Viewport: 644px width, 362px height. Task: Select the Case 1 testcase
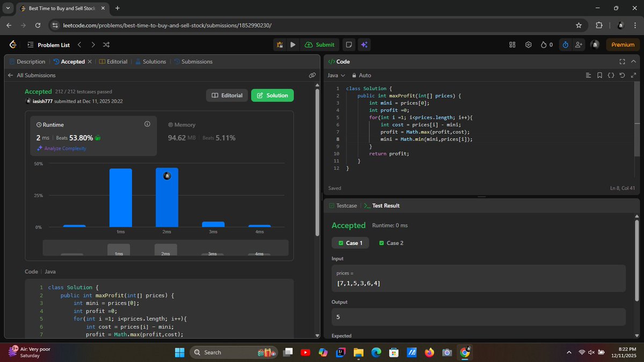(x=350, y=242)
